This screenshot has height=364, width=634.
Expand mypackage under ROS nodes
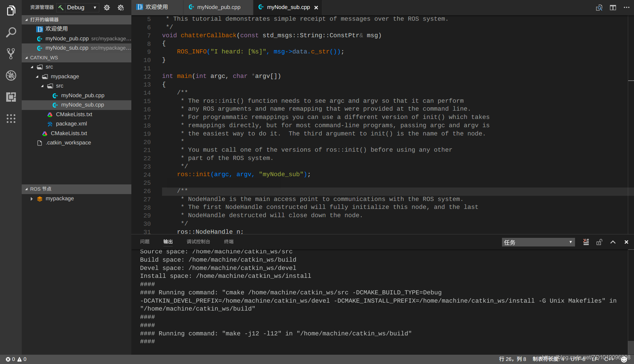coord(32,199)
